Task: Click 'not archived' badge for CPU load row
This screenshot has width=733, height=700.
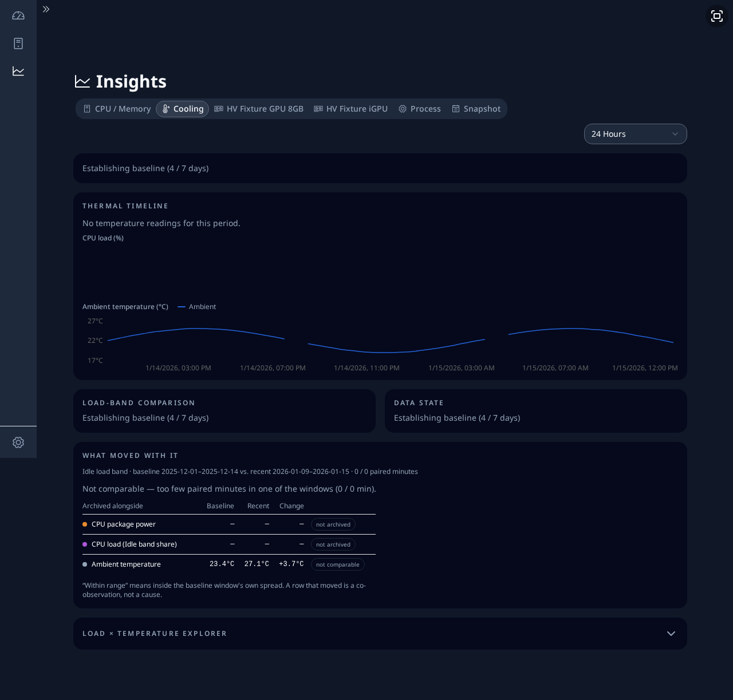Action: point(333,544)
